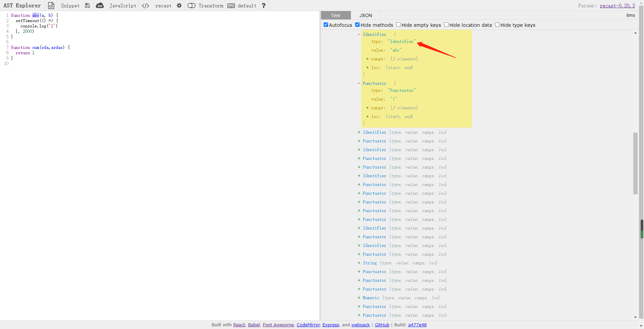
Task: Collapse the expanded Identifier node
Action: tap(359, 34)
